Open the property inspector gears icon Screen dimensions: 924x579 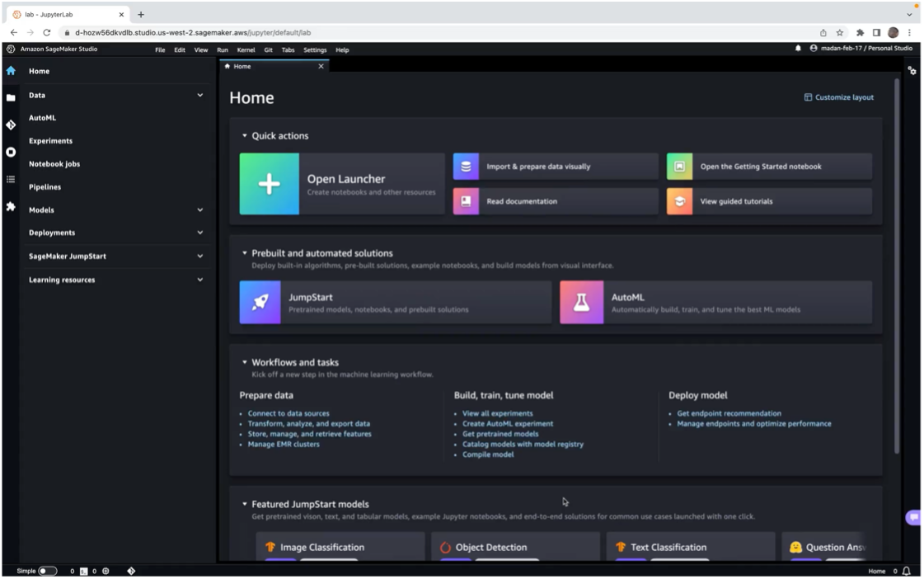[912, 71]
